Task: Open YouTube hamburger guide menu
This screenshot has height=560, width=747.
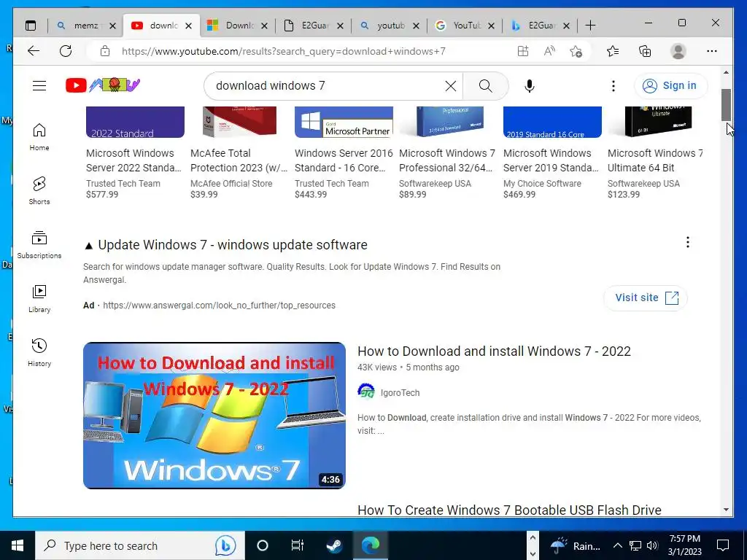Action: [39, 86]
